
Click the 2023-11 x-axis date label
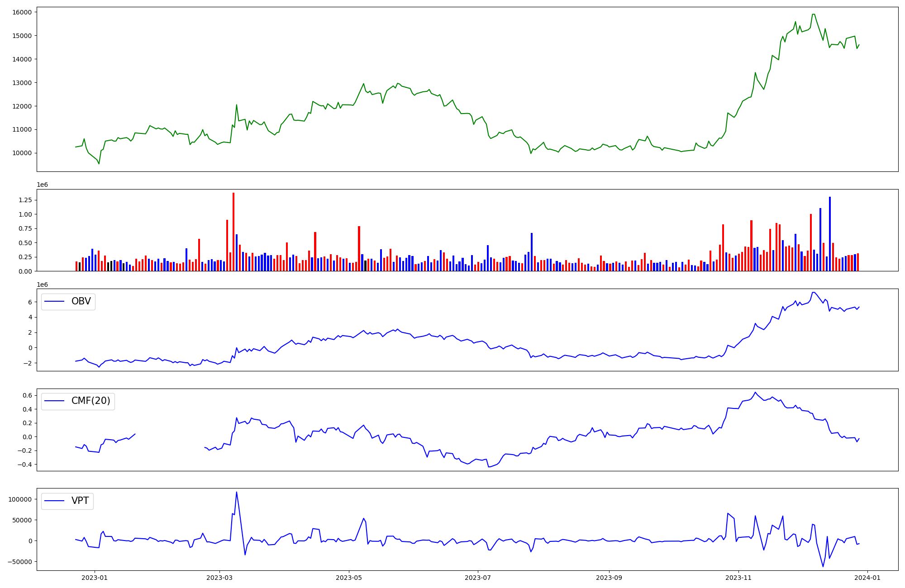(738, 578)
